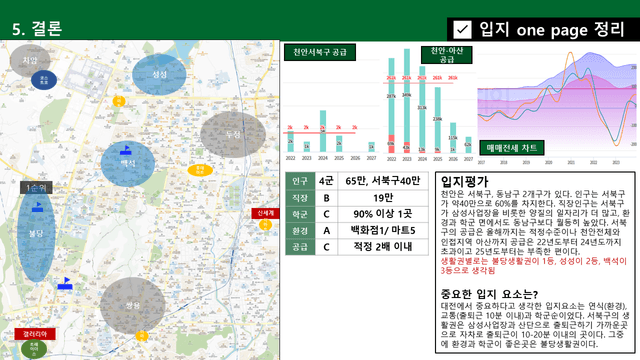Click the yellow 이마트 marker below 성성
640x360 pixels.
[x=119, y=101]
